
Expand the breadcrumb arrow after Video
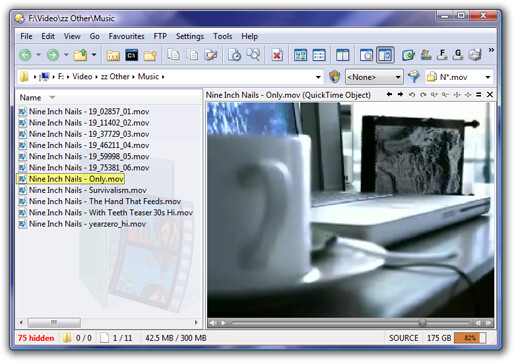[x=96, y=77]
